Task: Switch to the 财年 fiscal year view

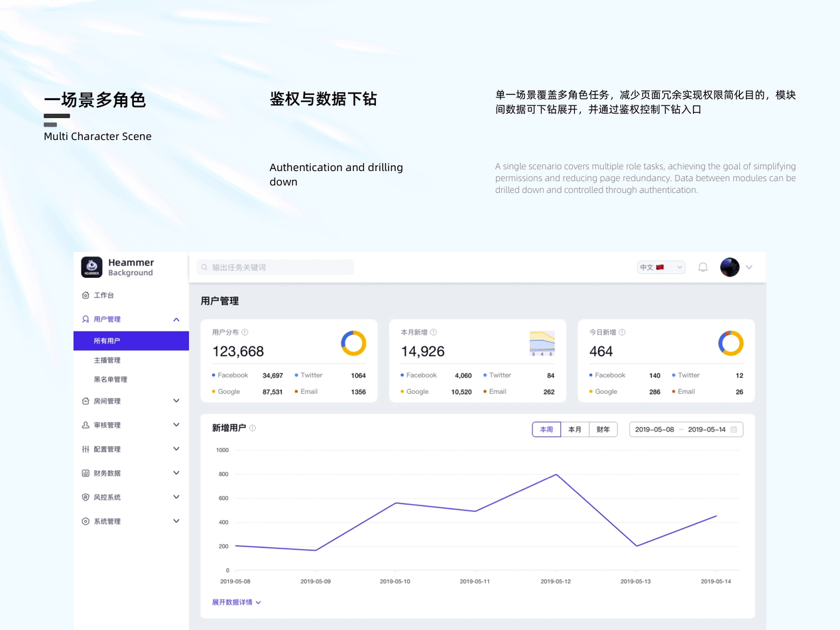Action: pos(603,429)
